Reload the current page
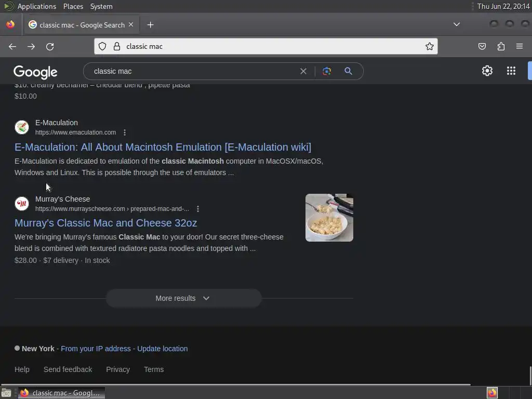 50,46
